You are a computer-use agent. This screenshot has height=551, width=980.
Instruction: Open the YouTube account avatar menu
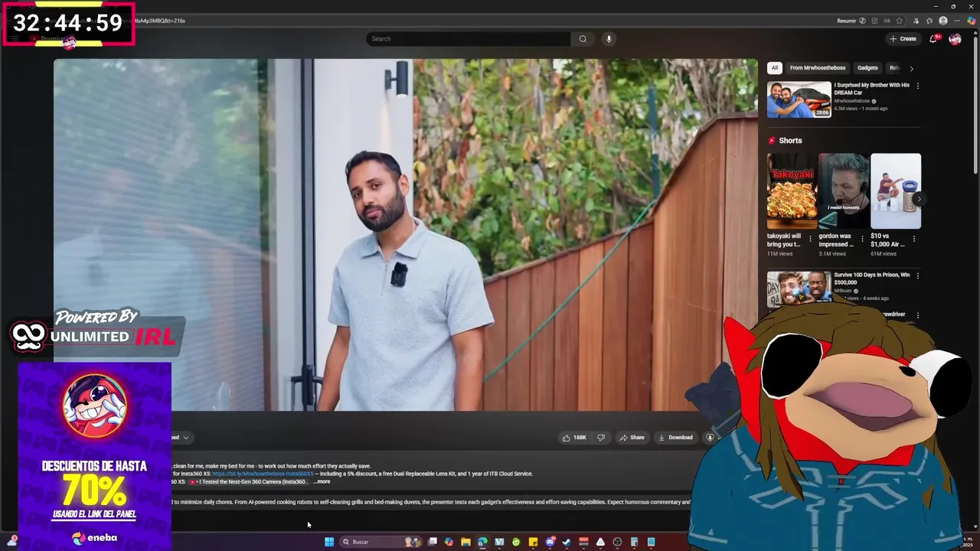click(955, 39)
